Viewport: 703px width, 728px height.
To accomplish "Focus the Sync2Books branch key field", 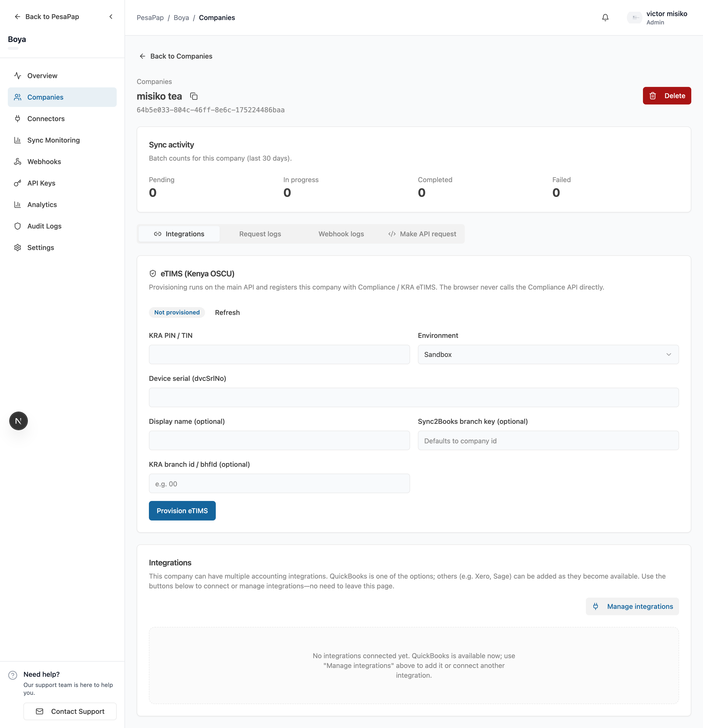I will tap(548, 440).
